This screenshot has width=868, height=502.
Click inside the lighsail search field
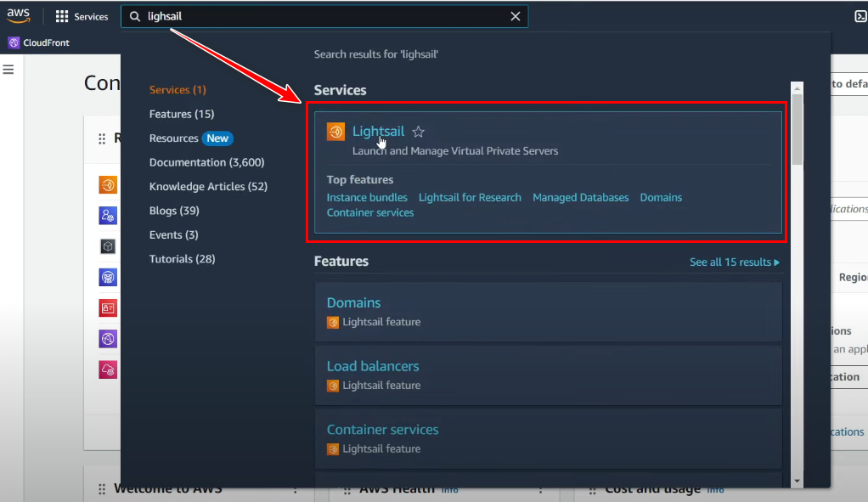[324, 17]
